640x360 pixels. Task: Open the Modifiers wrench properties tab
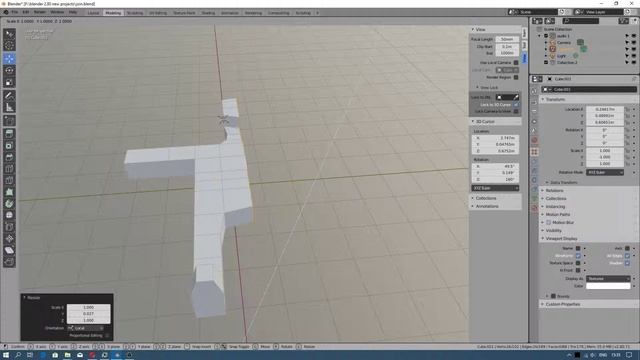click(534, 162)
